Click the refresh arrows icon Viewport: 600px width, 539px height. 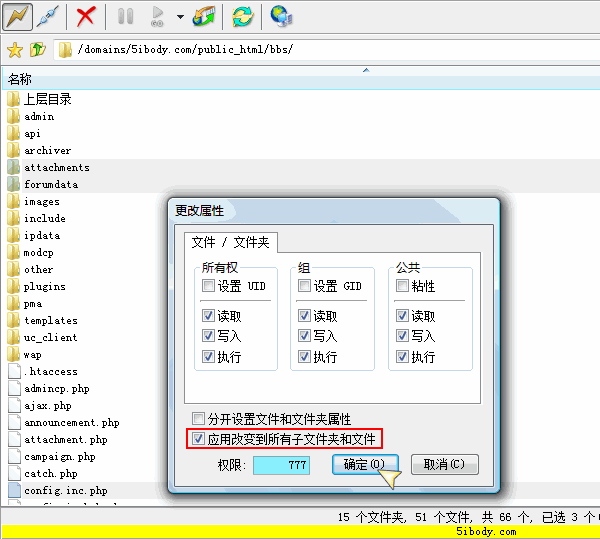point(242,16)
